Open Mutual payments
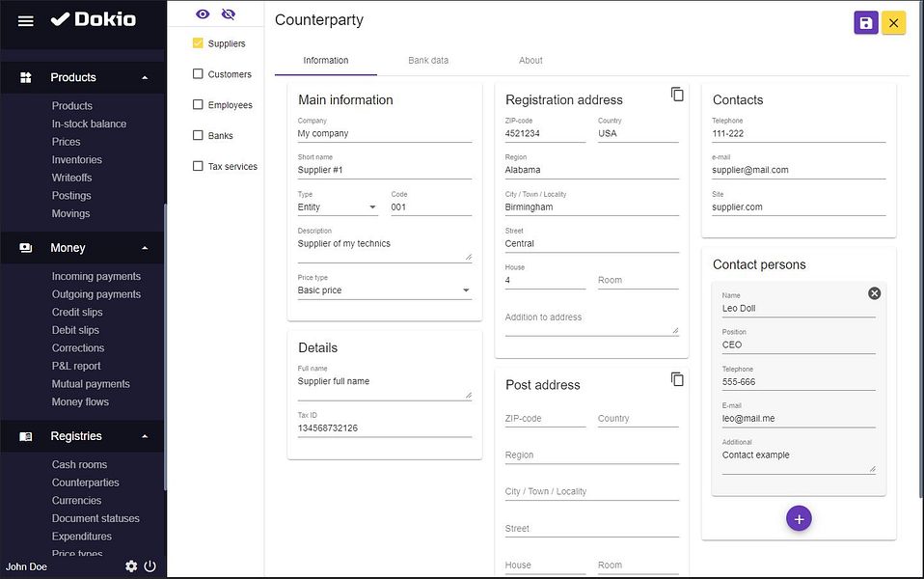924x579 pixels. click(91, 384)
